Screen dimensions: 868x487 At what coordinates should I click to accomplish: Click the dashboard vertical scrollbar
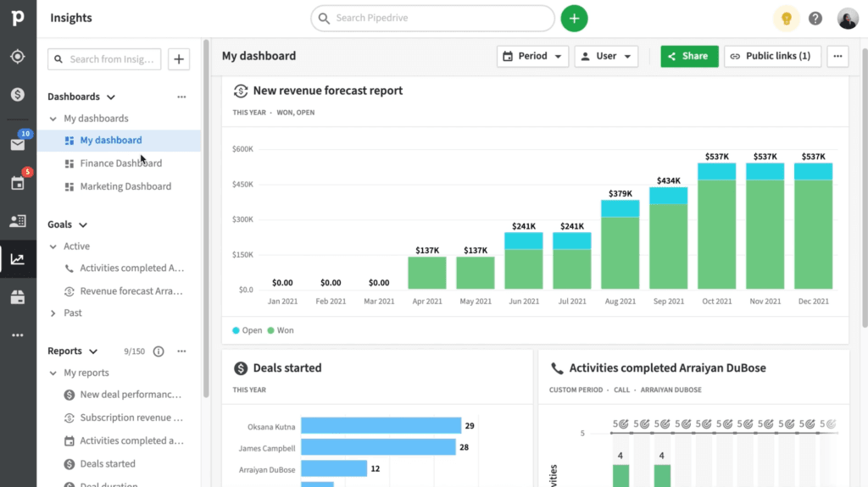[x=864, y=188]
